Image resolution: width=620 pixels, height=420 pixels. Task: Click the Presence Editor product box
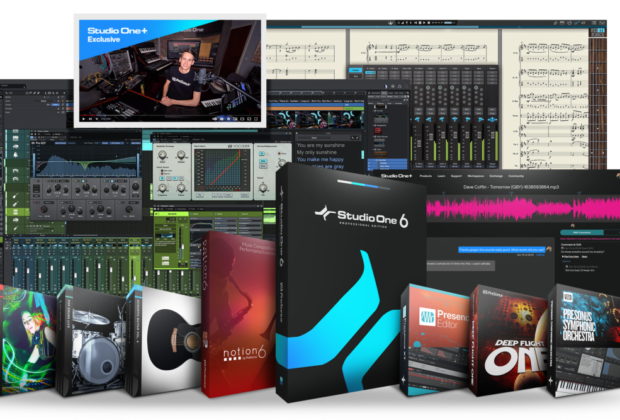(x=435, y=340)
